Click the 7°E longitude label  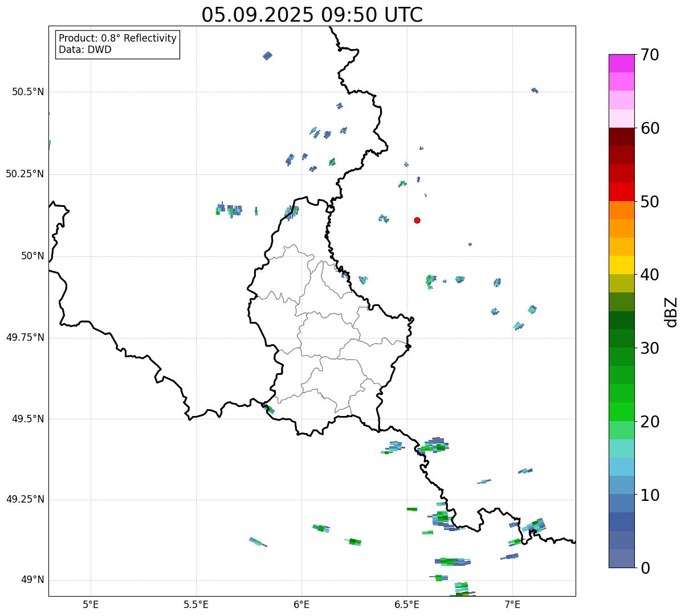pos(512,604)
